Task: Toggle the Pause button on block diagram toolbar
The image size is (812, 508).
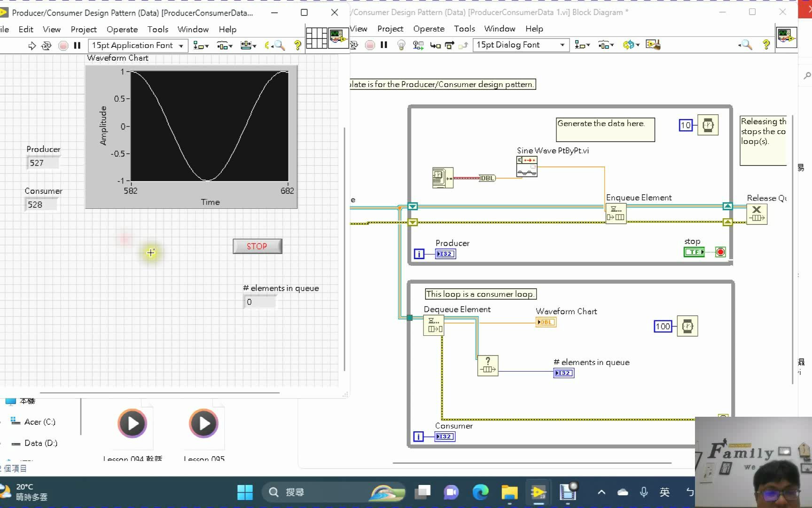Action: [384, 45]
